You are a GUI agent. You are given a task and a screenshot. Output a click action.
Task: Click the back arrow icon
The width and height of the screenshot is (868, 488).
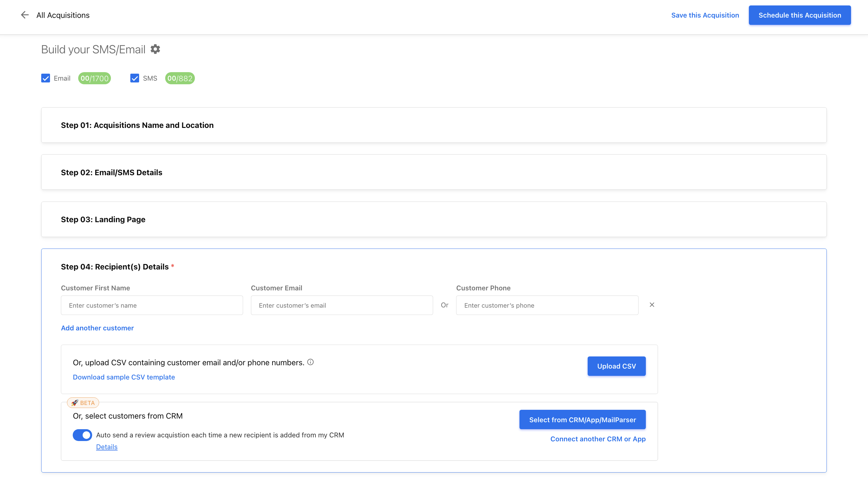click(25, 15)
